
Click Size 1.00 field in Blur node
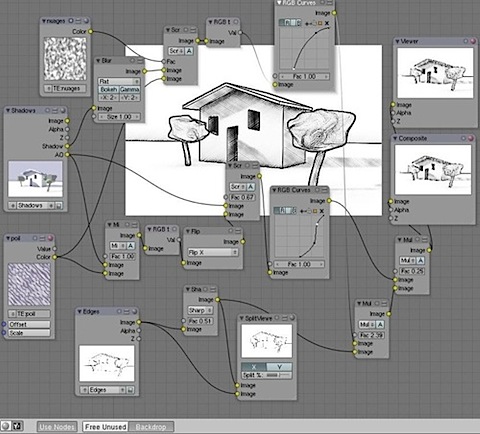(x=119, y=117)
